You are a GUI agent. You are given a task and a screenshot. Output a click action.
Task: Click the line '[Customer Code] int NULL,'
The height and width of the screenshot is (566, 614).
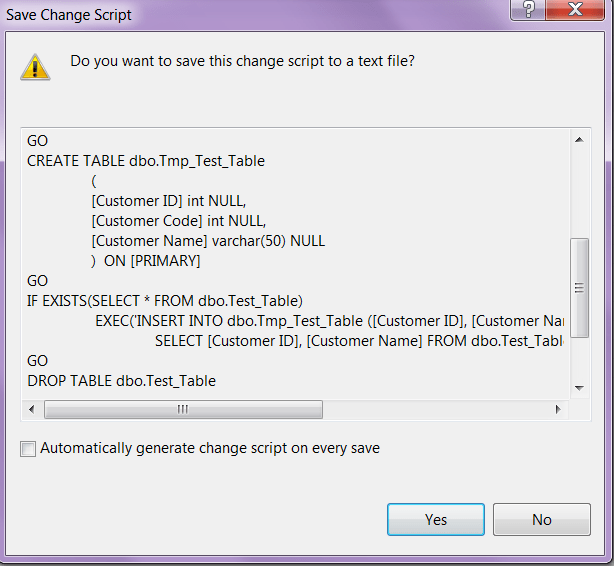(179, 221)
